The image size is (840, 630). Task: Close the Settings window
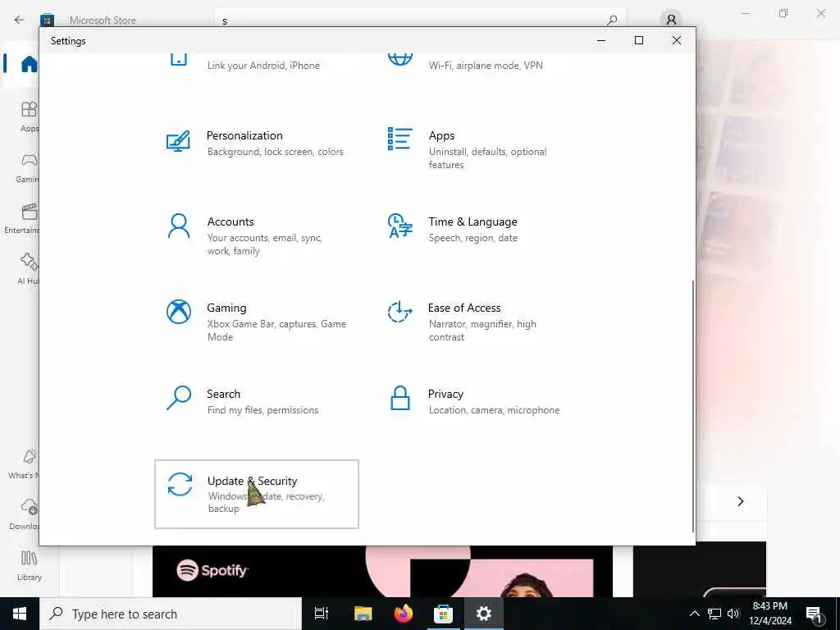coord(677,40)
